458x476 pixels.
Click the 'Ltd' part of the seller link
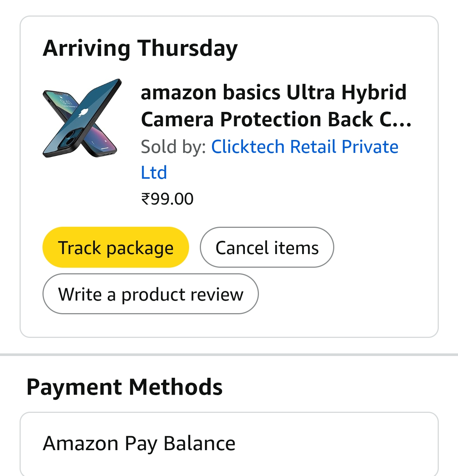pyautogui.click(x=154, y=172)
